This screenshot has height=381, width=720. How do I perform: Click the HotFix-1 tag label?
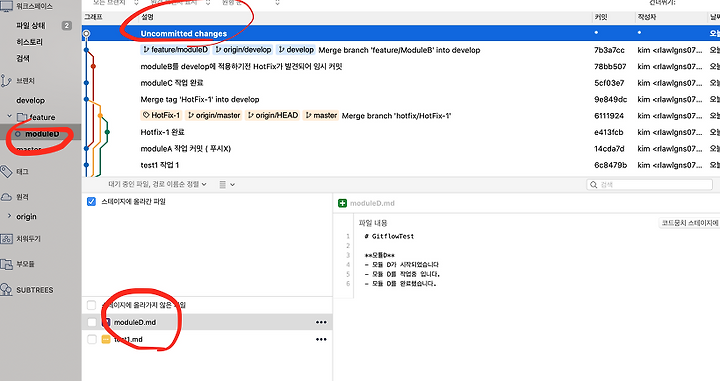point(161,115)
